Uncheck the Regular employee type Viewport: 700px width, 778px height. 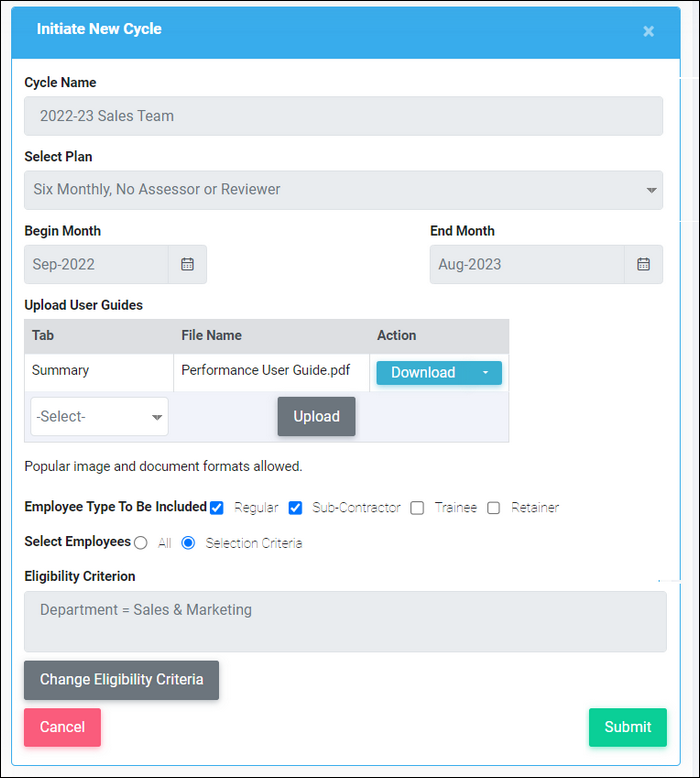pos(217,508)
